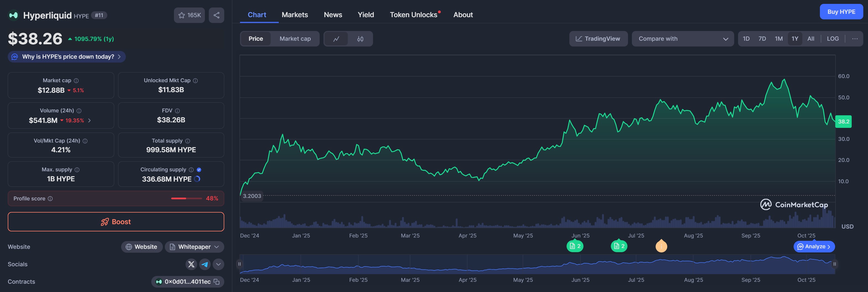The width and height of the screenshot is (868, 292).
Task: Open the Why is HYPE's price down today link
Action: pos(66,57)
